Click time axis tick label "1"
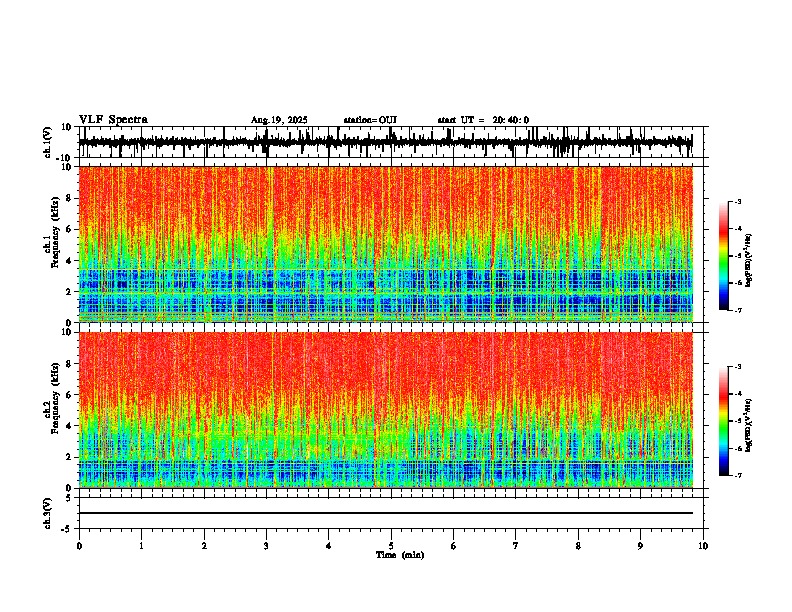This screenshot has height=612, width=792. [x=141, y=546]
